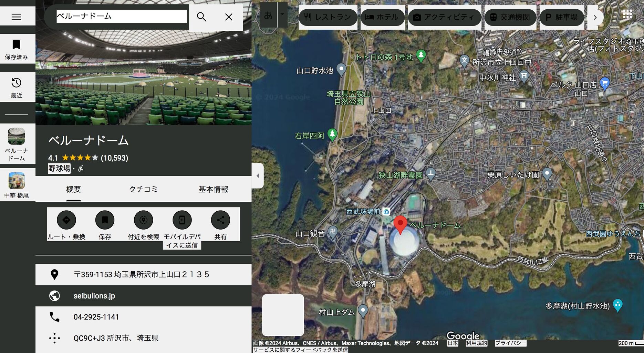644x353 pixels.
Task: Click the wheelchair accessibility icon
Action: 81,169
